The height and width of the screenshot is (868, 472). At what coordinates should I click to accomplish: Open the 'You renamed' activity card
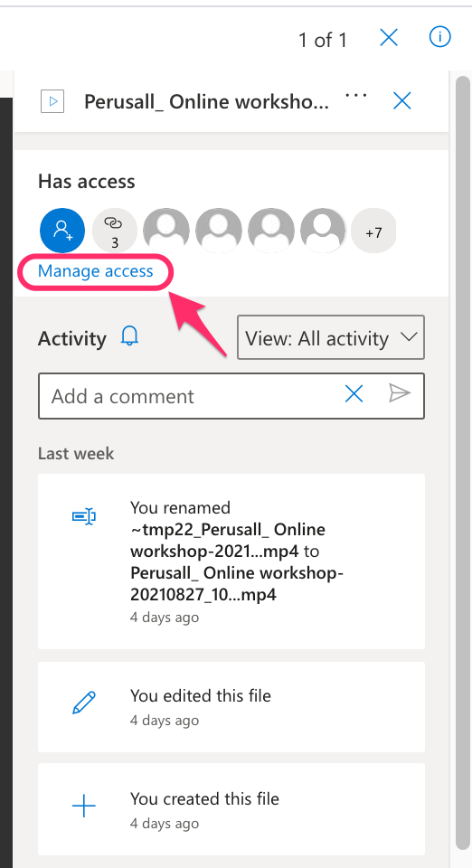(x=231, y=561)
